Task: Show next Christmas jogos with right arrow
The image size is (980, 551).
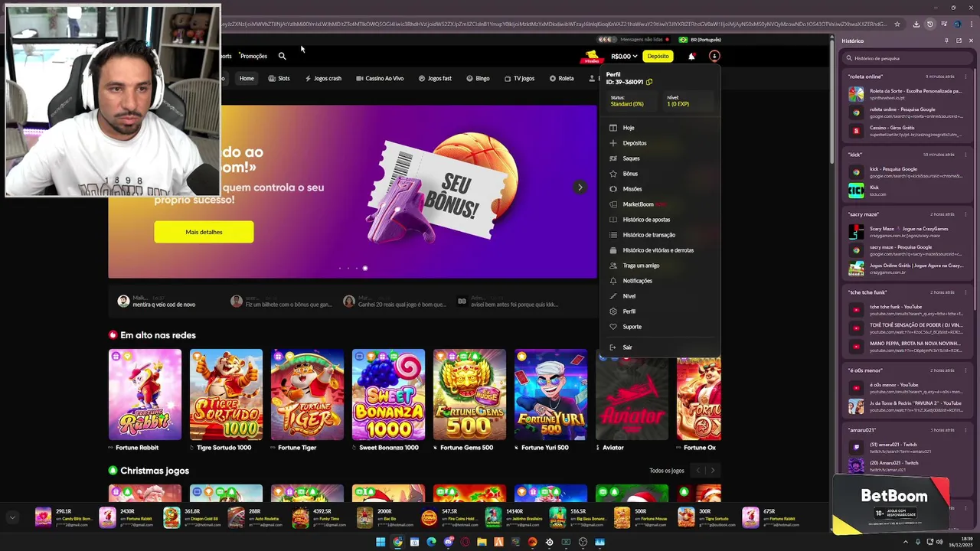Action: (712, 471)
